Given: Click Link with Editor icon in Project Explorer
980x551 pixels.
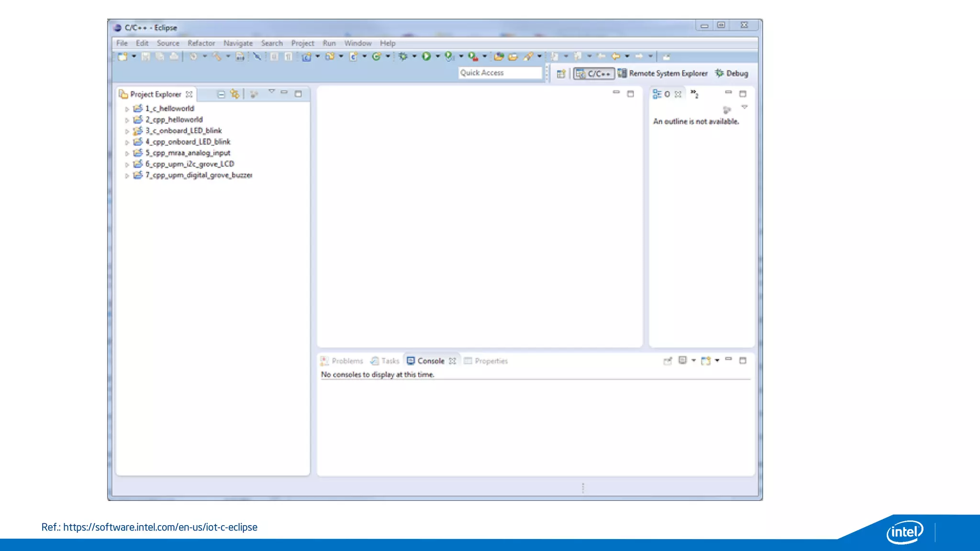Looking at the screenshot, I should coord(234,94).
